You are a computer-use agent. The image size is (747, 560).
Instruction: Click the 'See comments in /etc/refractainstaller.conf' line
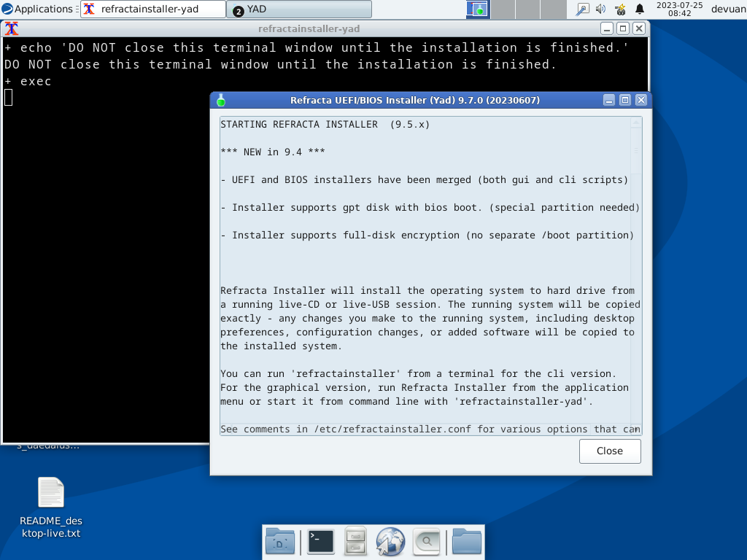pyautogui.click(x=430, y=429)
